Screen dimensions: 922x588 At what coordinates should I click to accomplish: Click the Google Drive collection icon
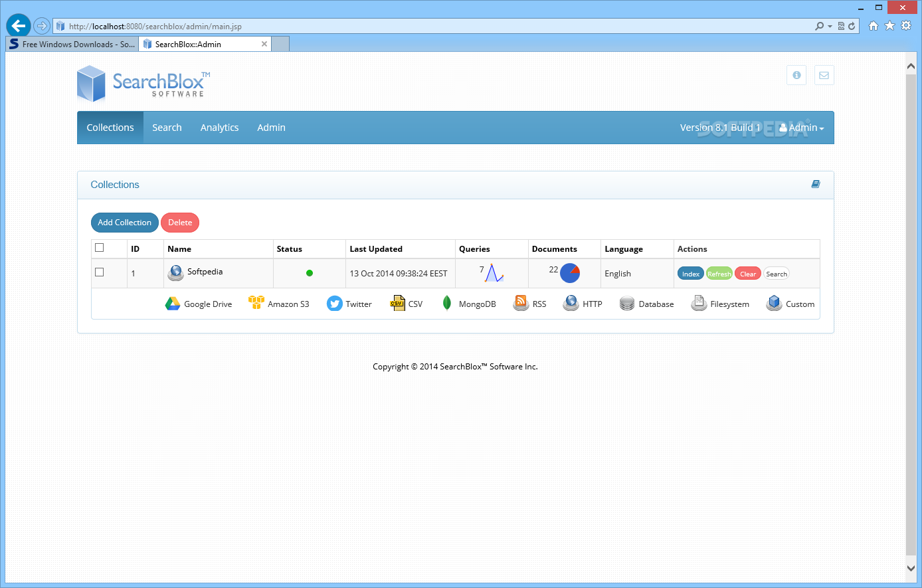(x=173, y=304)
